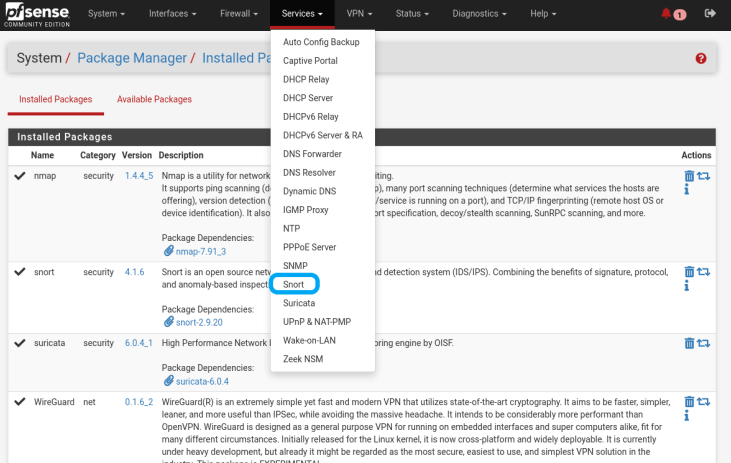Remove the nmap package via trash icon
The height and width of the screenshot is (463, 731).
click(689, 176)
